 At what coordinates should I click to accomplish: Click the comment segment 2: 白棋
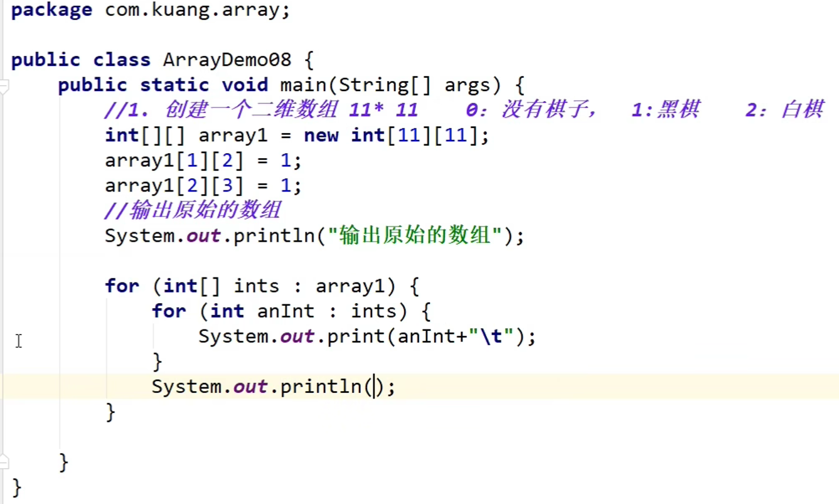tap(784, 110)
